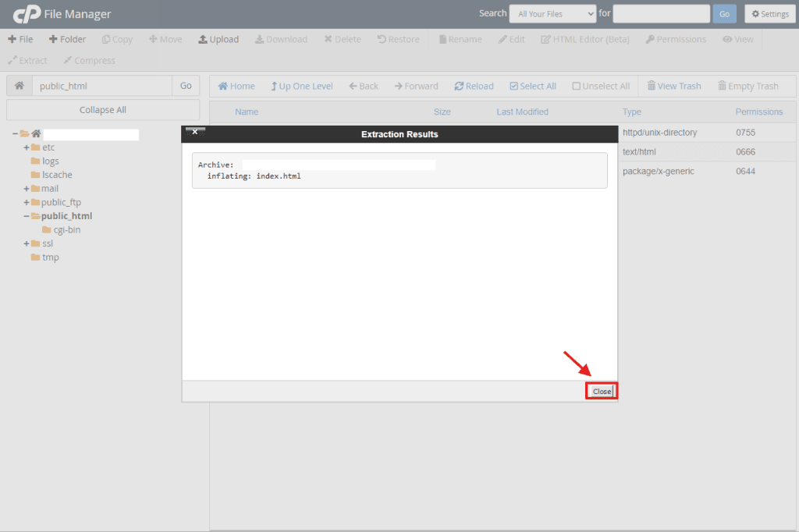The image size is (799, 532).
Task: Click the X on Extraction Results titlebar
Action: [x=195, y=133]
